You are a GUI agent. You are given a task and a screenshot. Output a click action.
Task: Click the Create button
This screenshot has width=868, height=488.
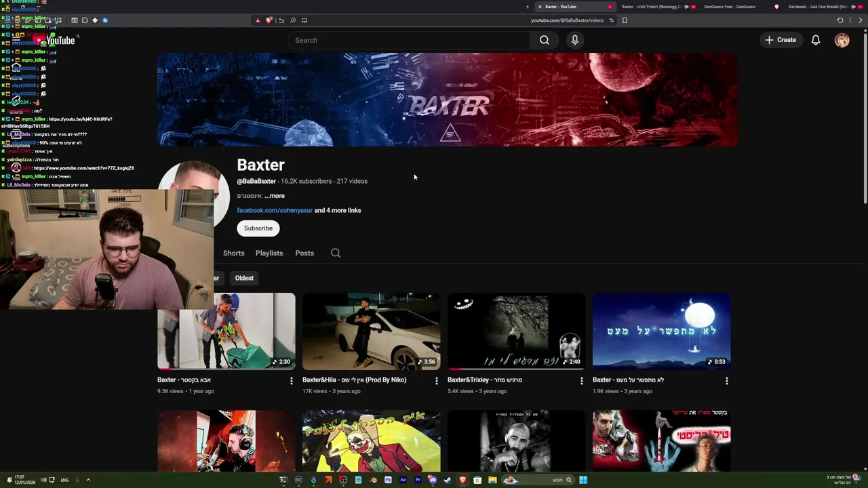(781, 40)
